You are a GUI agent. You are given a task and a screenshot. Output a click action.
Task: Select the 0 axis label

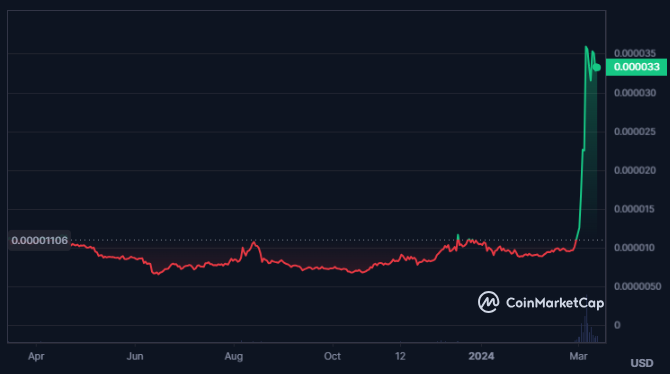coord(617,325)
